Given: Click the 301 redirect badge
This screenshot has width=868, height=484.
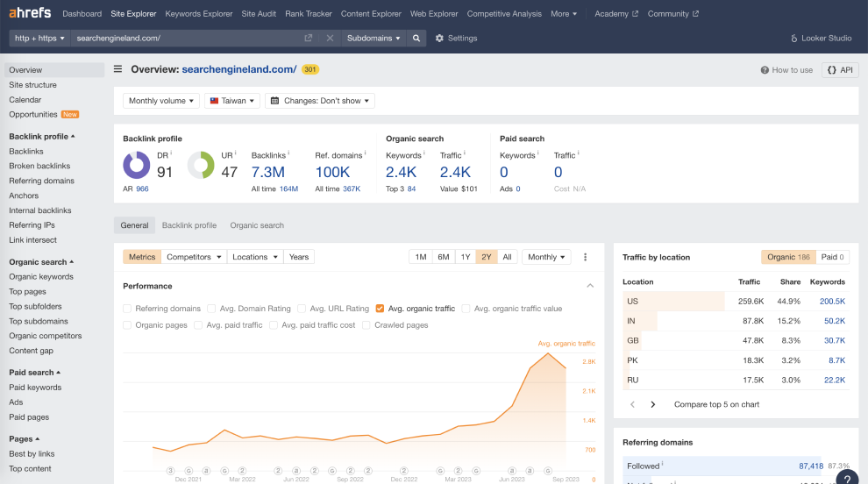Looking at the screenshot, I should click(310, 69).
